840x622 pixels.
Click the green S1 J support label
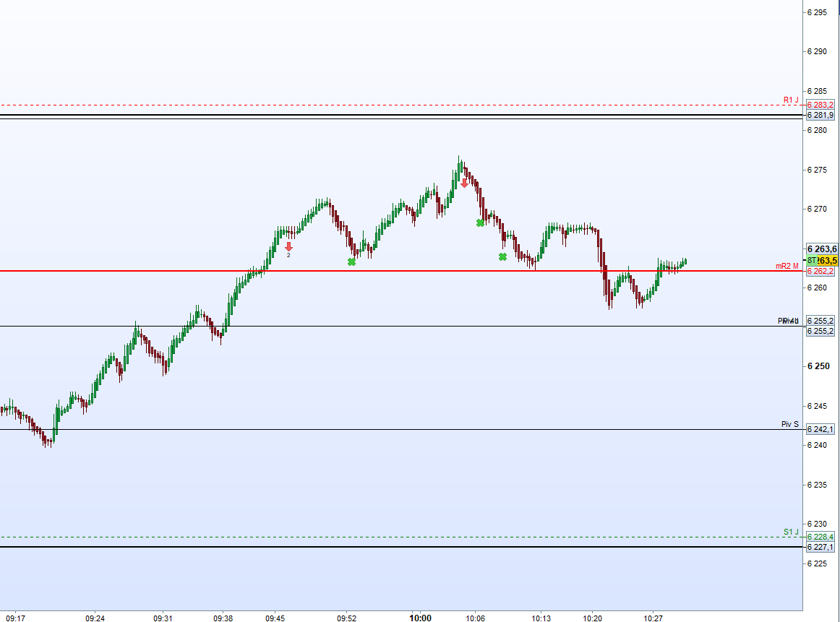[791, 532]
